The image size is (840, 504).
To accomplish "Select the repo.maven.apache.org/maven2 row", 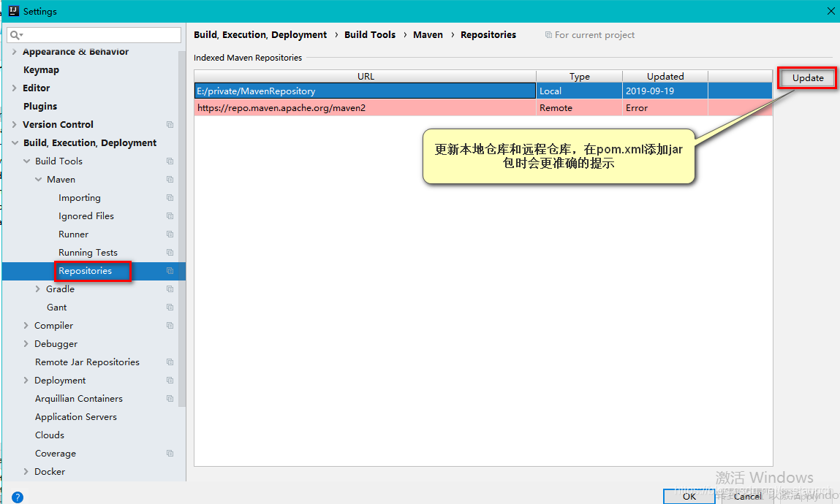I will (483, 107).
